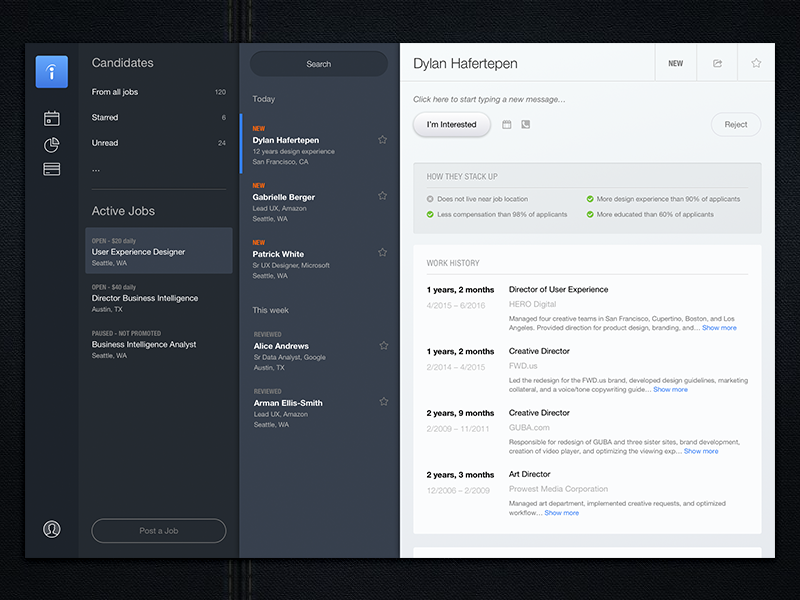Viewport: 800px width, 600px height.
Task: Click the Prowest Media Corporation company name
Action: pyautogui.click(x=558, y=489)
